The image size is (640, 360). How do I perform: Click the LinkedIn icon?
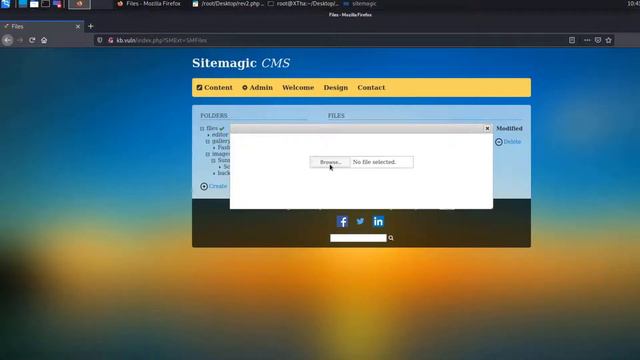click(378, 221)
